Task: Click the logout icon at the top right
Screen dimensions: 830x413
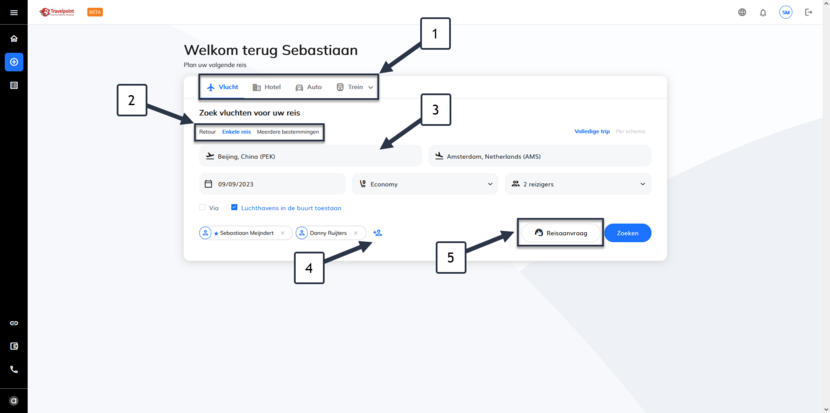Action: click(x=808, y=12)
